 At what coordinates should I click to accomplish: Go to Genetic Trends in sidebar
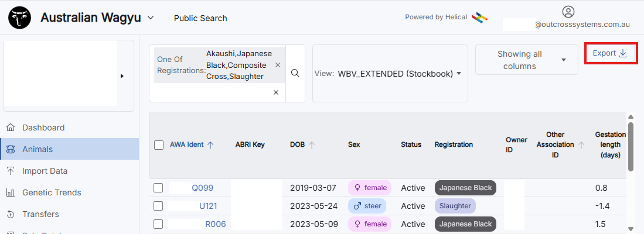(52, 192)
